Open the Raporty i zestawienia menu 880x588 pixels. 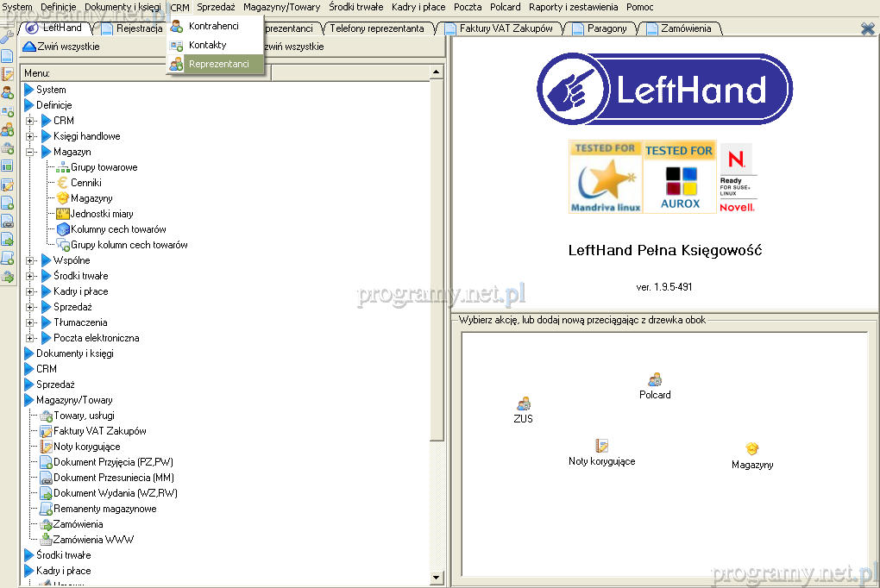tap(573, 7)
